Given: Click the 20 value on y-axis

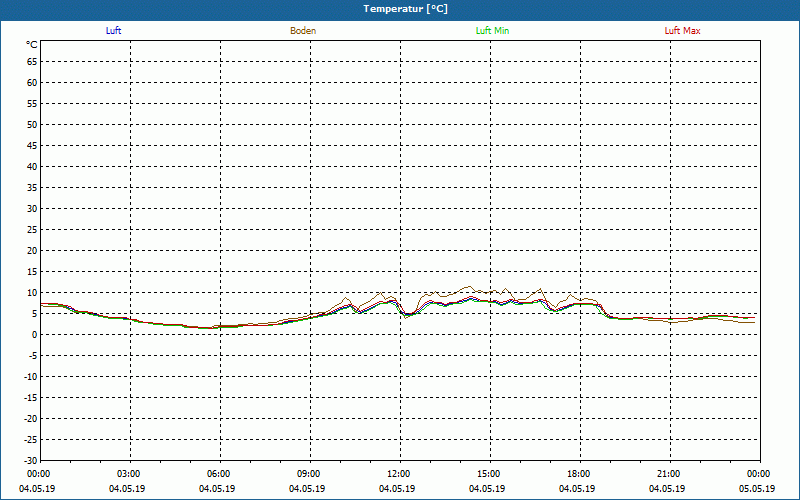Looking at the screenshot, I should (32, 251).
